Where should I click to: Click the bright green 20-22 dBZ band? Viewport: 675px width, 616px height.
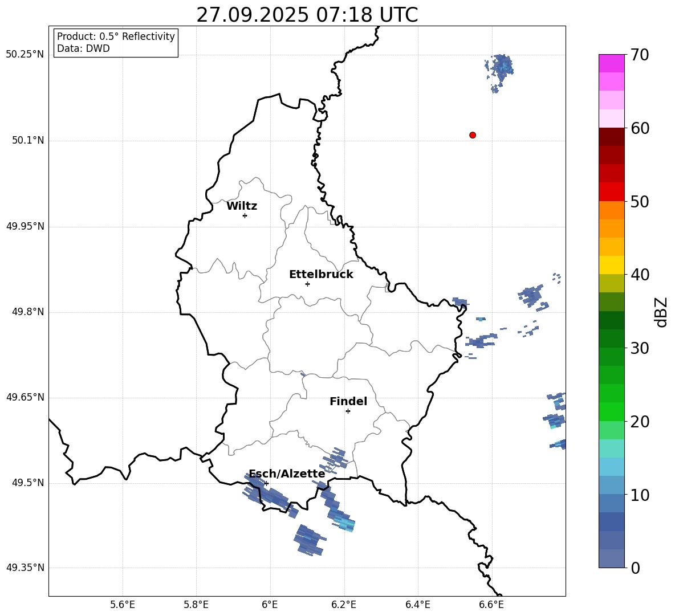[612, 411]
